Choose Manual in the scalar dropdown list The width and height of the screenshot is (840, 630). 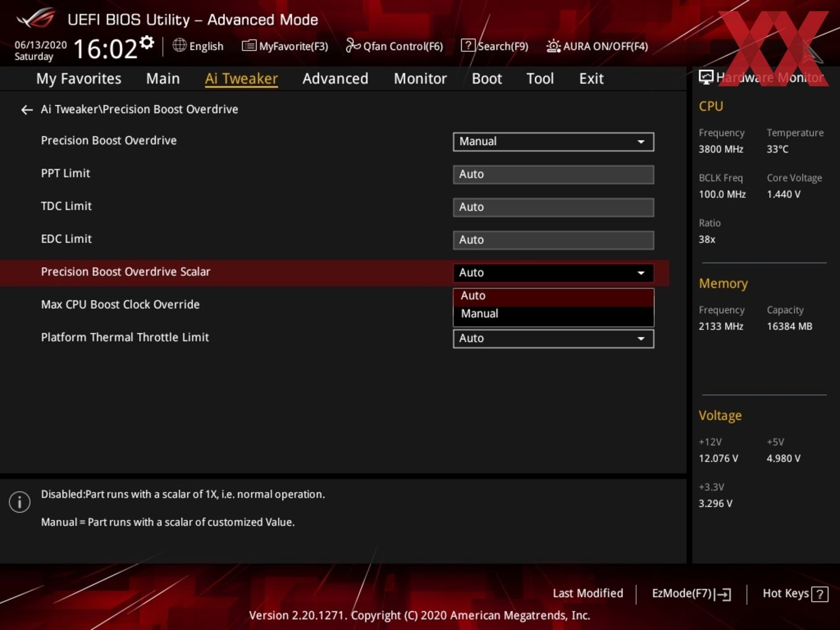tap(553, 314)
